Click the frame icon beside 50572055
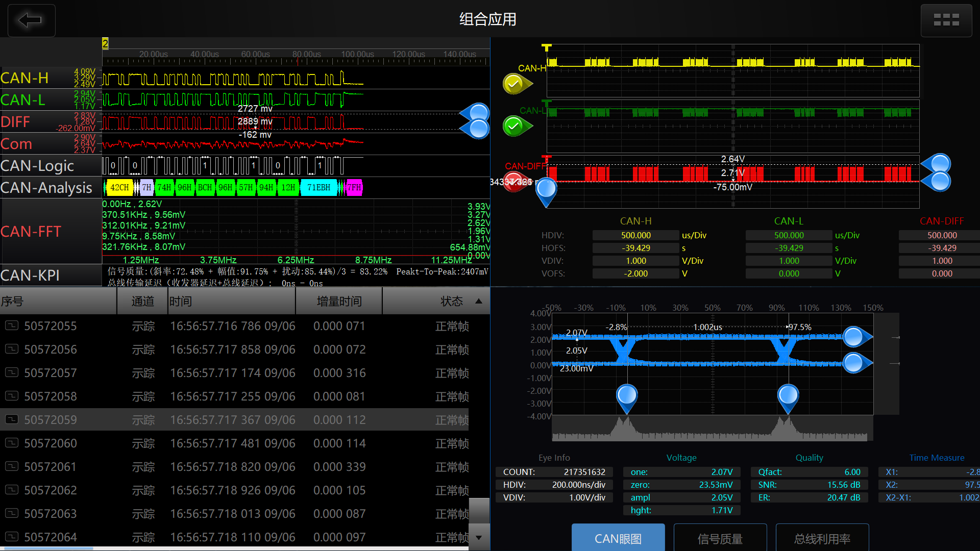Image resolution: width=980 pixels, height=551 pixels. click(x=12, y=325)
